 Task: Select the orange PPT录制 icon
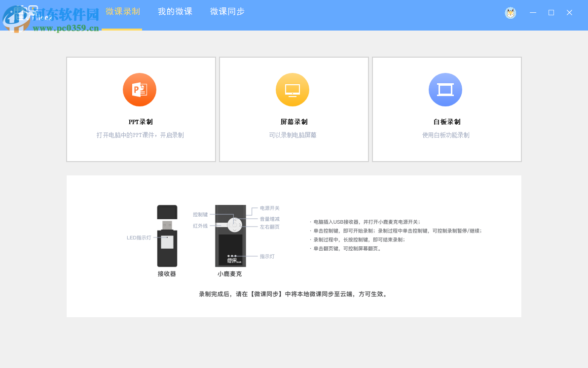[140, 90]
